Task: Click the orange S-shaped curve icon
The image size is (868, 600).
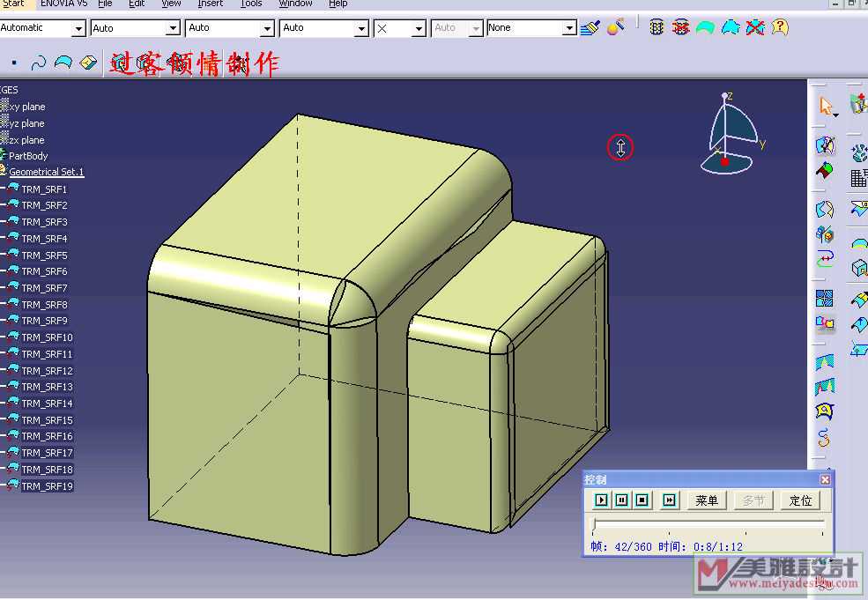Action: 825,437
